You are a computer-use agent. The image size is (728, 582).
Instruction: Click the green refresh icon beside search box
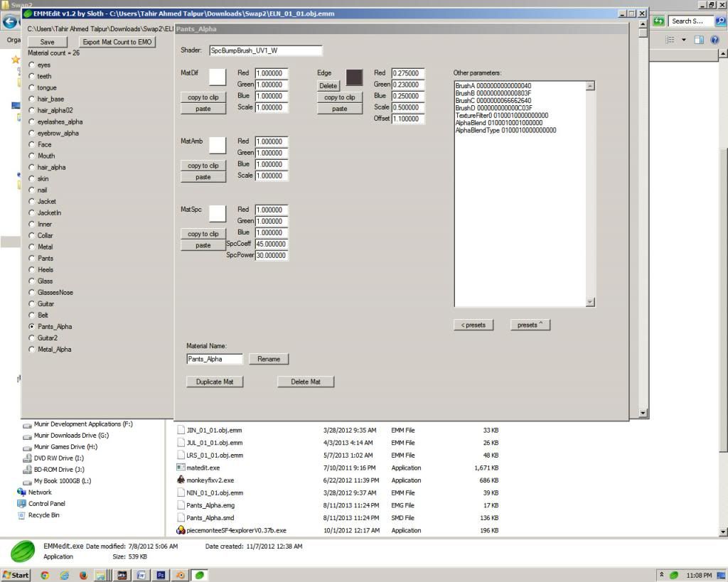(x=658, y=21)
